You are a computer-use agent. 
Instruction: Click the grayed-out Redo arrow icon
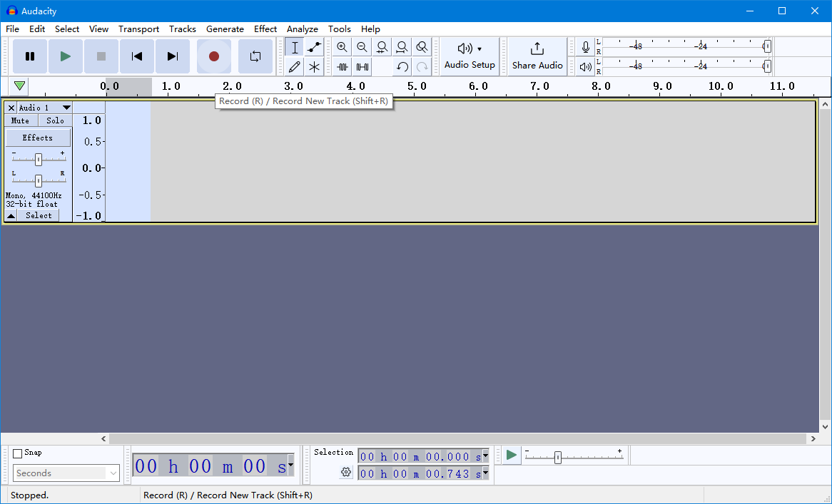point(422,67)
